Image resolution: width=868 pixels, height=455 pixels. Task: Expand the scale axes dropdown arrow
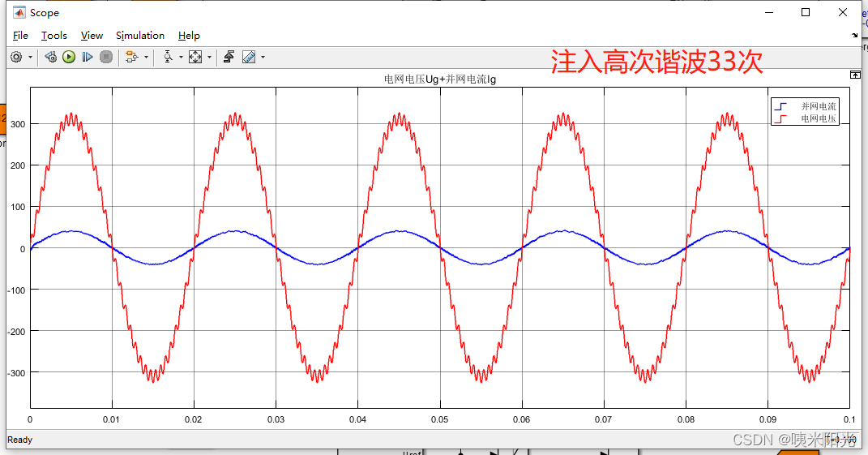click(209, 57)
